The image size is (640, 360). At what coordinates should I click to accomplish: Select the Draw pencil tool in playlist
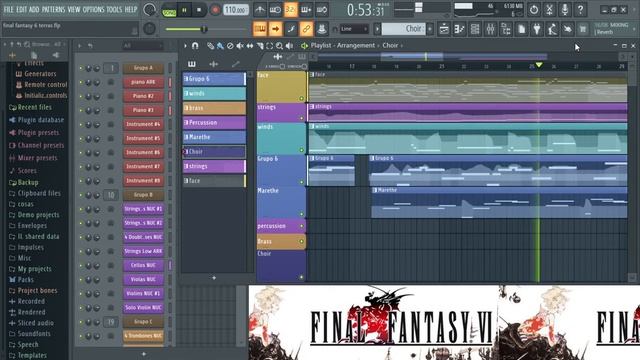pyautogui.click(x=210, y=46)
